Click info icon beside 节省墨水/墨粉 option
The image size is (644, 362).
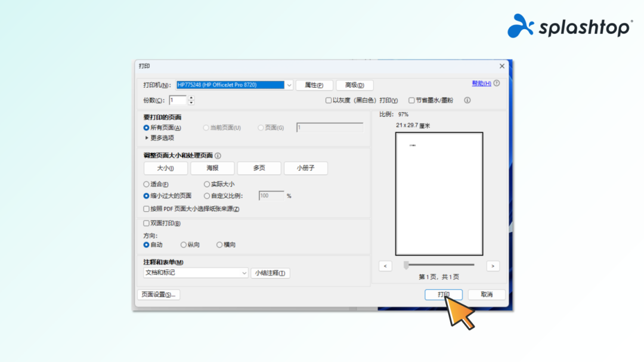coord(466,100)
